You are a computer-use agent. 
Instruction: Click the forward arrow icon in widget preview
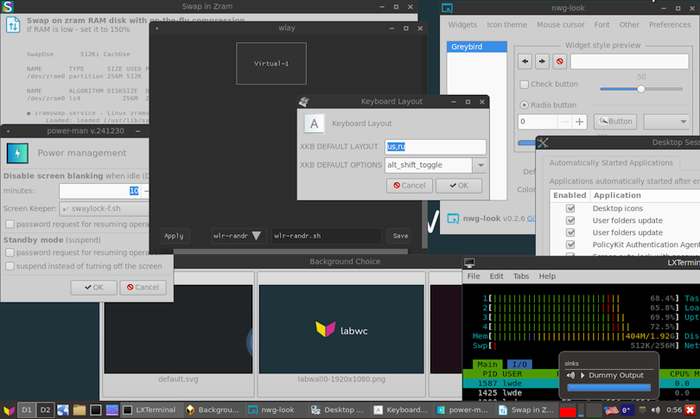coord(542,61)
